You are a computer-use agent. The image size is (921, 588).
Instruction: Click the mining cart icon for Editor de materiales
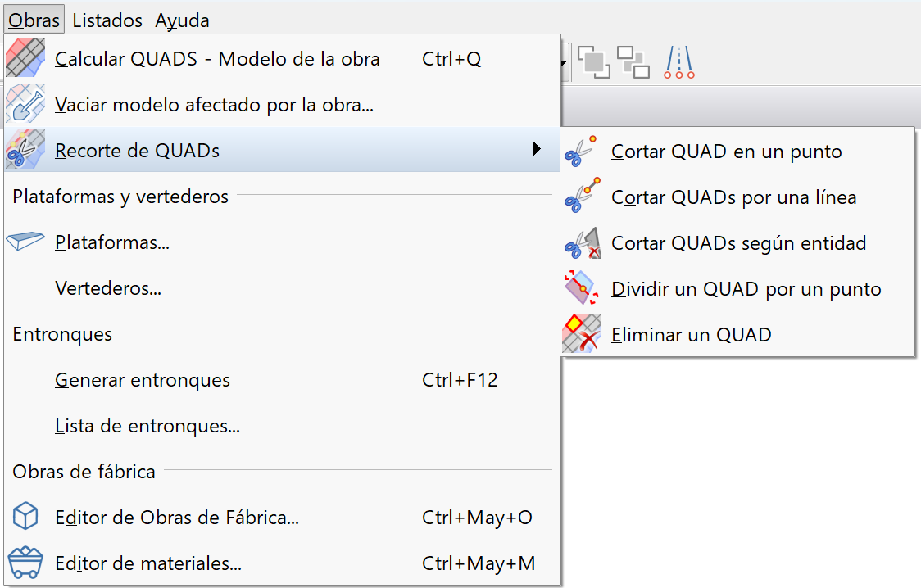[x=25, y=563]
